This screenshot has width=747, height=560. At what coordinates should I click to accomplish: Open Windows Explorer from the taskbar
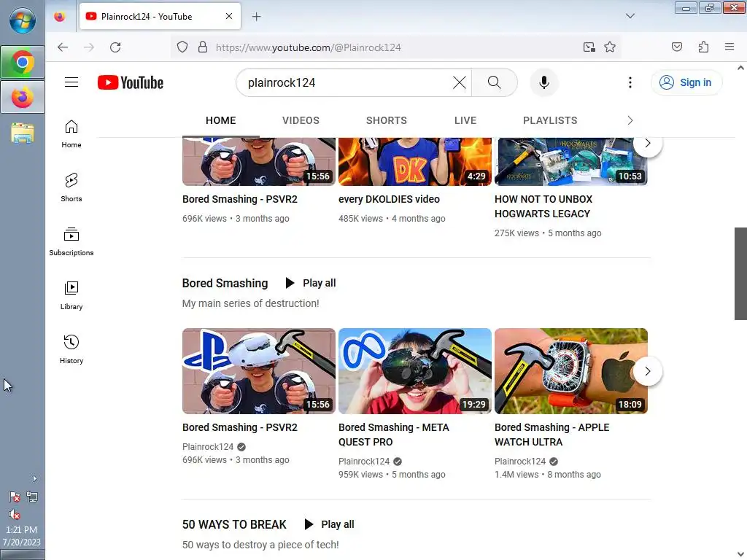click(22, 133)
